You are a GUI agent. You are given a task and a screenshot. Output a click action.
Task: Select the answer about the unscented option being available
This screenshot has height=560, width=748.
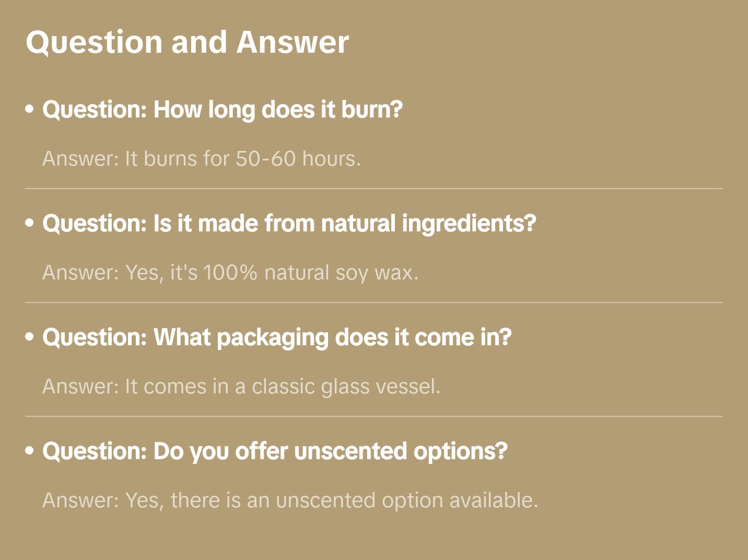click(290, 500)
